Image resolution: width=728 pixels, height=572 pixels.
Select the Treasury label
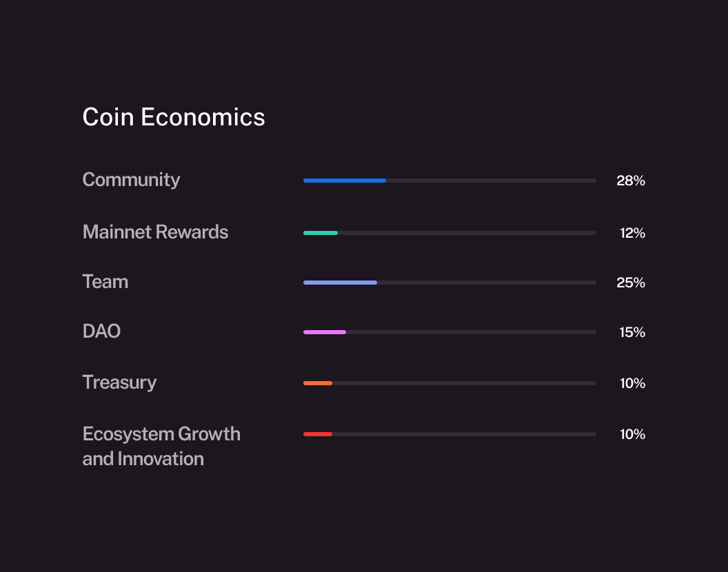click(119, 382)
